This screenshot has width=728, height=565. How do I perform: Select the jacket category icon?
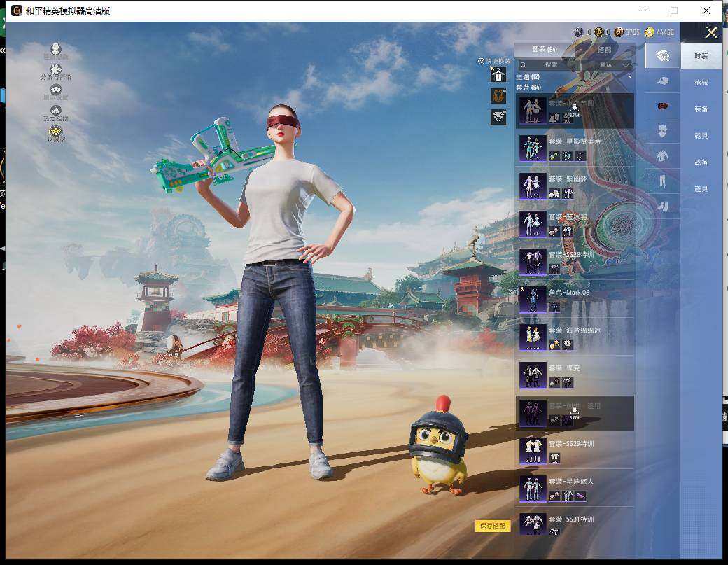[x=662, y=155]
